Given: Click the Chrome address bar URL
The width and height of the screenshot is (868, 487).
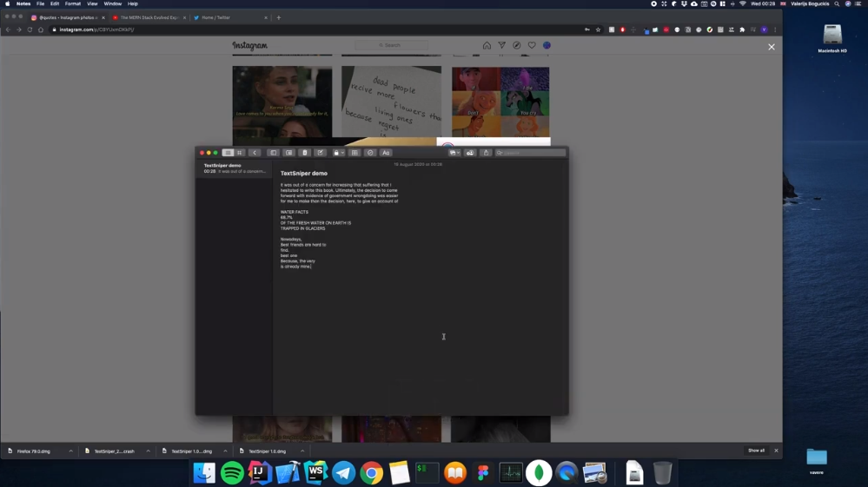Looking at the screenshot, I should point(96,30).
